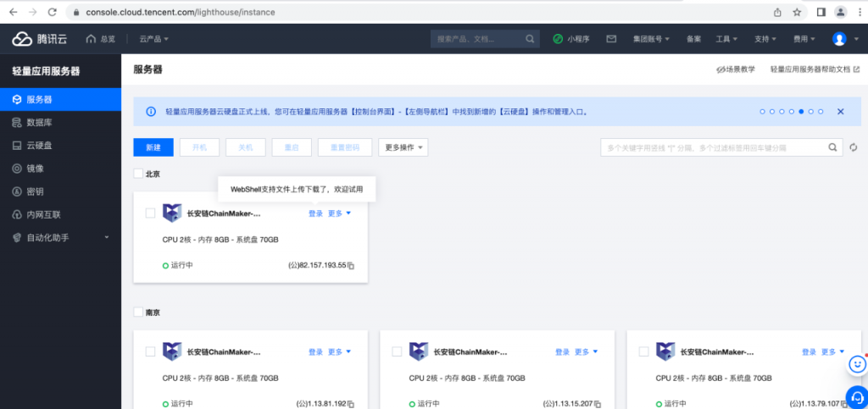
Task: Click the 服务器 cube icon in sidebar
Action: (x=17, y=99)
